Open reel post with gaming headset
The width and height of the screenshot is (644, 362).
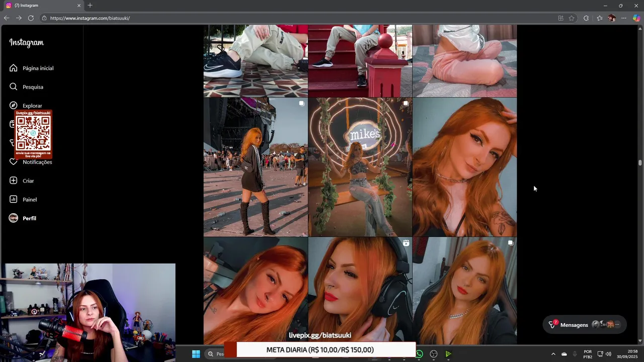tap(360, 291)
